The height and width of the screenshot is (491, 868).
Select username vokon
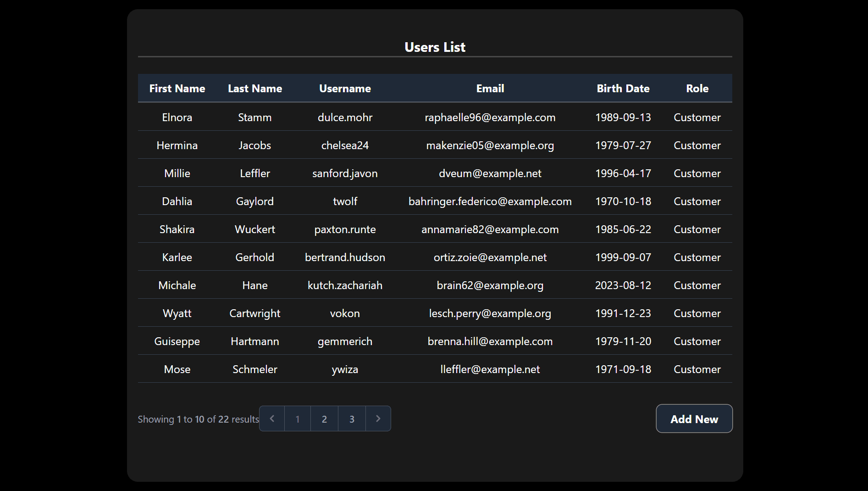(x=345, y=313)
